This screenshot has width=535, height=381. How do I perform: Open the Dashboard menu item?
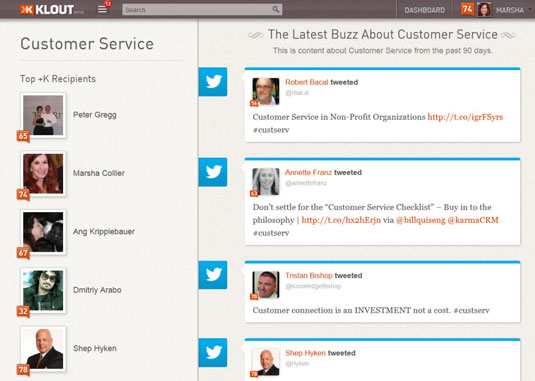tap(424, 10)
